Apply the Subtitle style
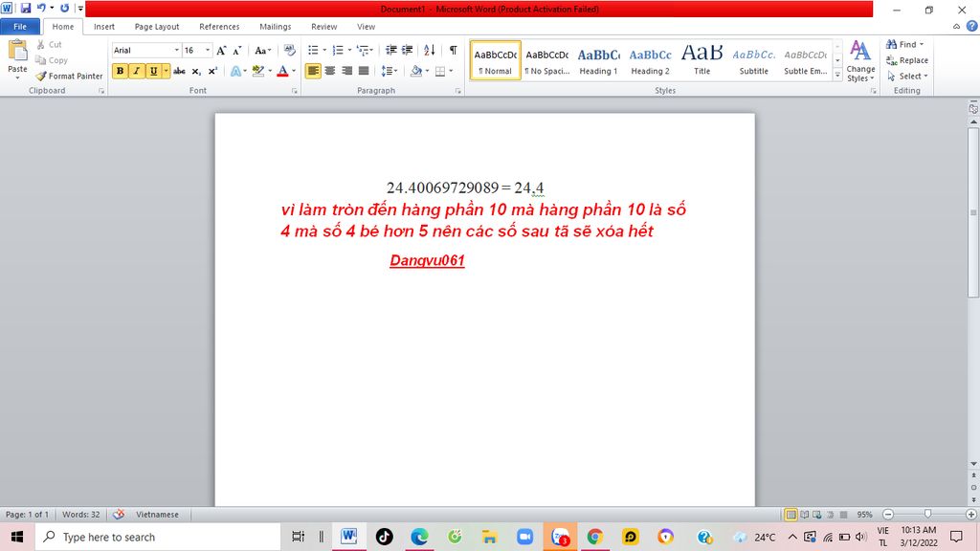 coord(754,60)
